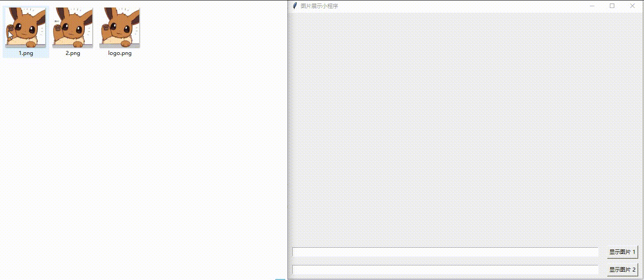Select the logo.png Eevee thumbnail

(x=120, y=27)
